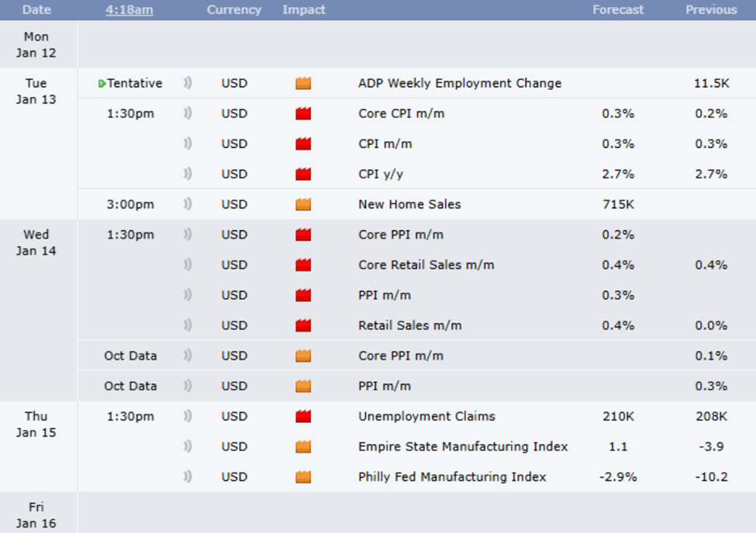Select the orange impact icon for Philly Fed Manufacturing Index
This screenshot has height=533, width=756.
coord(302,476)
